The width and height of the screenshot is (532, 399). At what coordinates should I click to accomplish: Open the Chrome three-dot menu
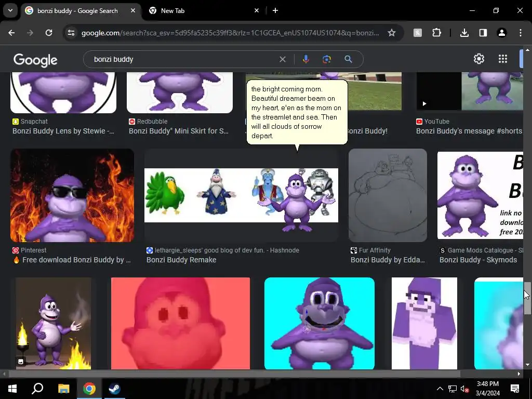click(x=521, y=33)
